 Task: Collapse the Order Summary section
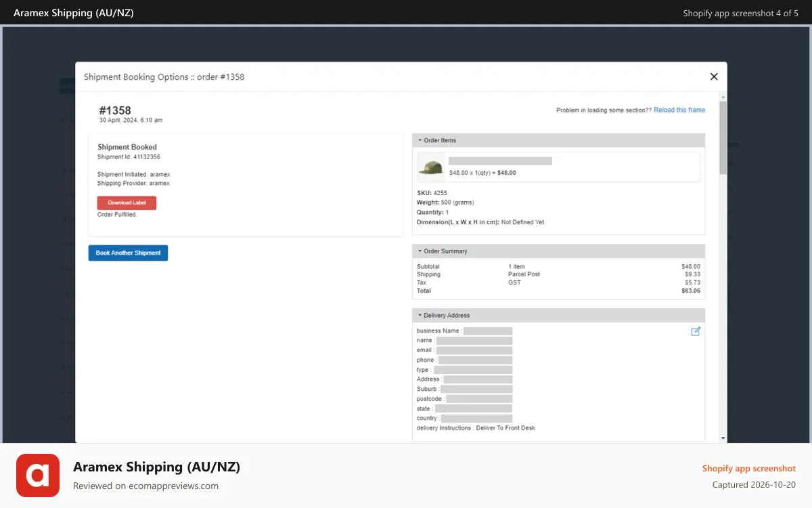tap(558, 251)
